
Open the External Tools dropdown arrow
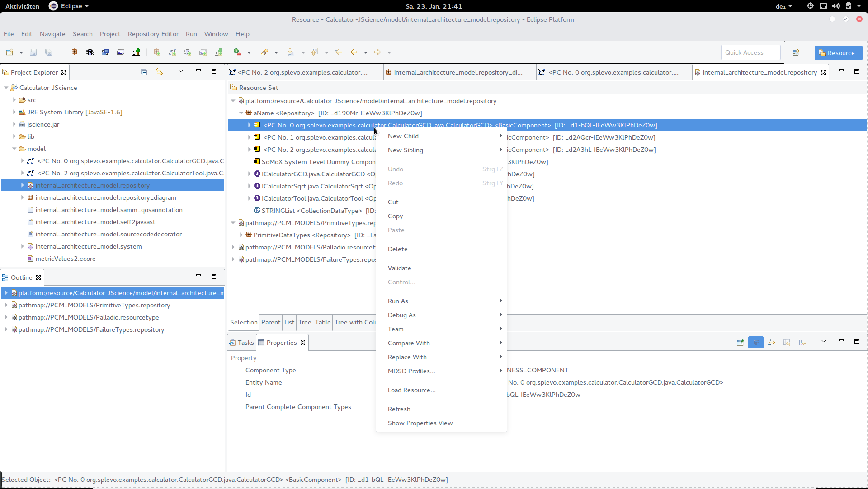(x=249, y=52)
